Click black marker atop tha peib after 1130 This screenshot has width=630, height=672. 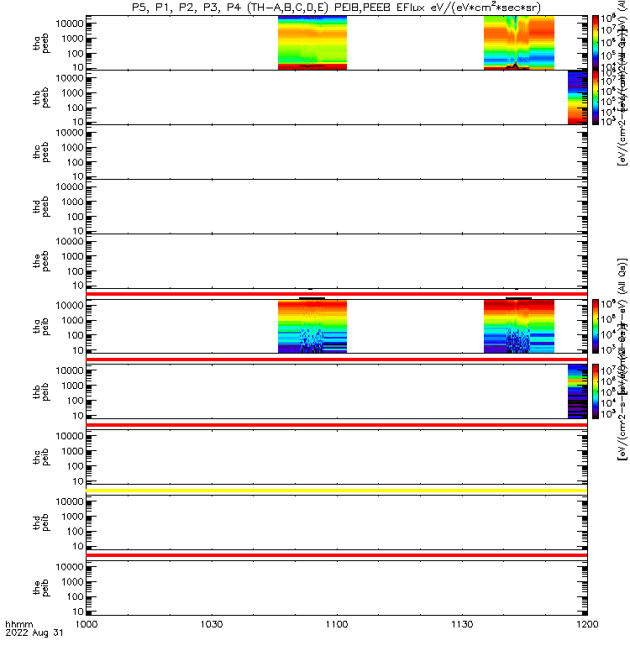coord(518,298)
